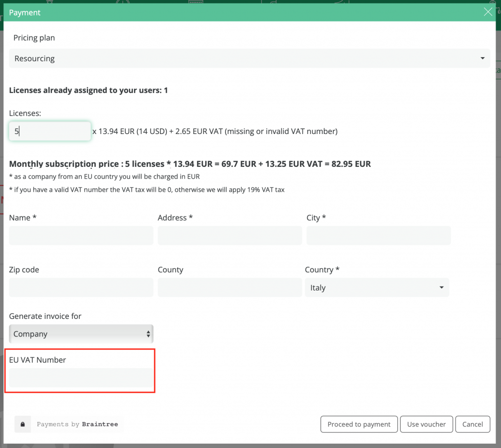Viewport: 501px width, 448px height.
Task: Click the Use voucher button
Action: click(x=426, y=424)
